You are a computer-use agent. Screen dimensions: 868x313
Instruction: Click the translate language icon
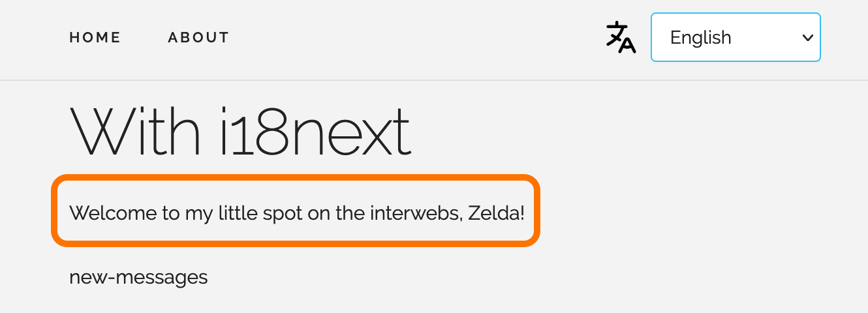coord(621,37)
